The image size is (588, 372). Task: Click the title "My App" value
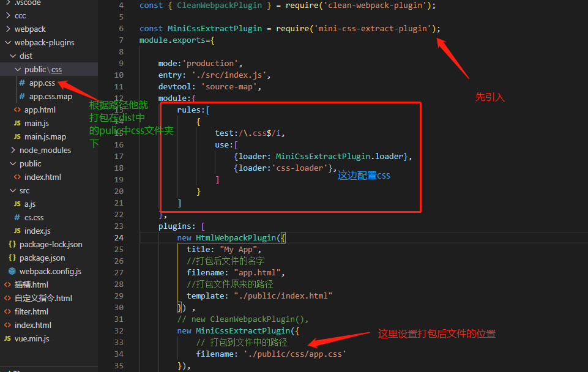coord(238,250)
